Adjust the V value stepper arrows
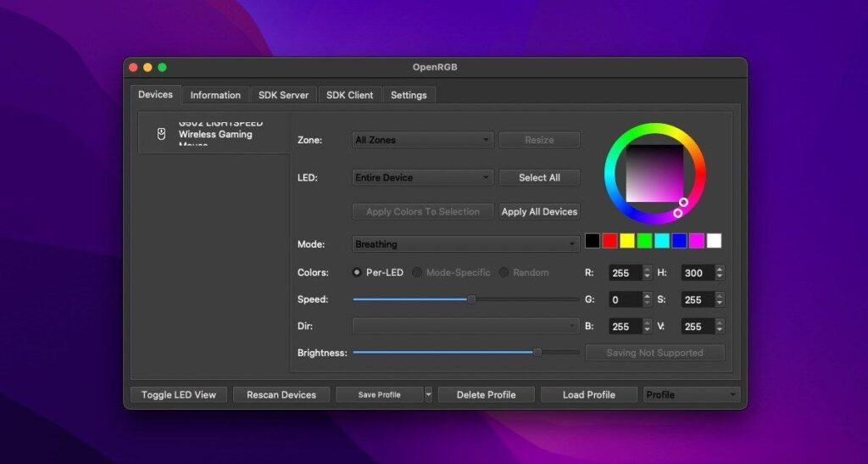The height and width of the screenshot is (464, 868). [720, 327]
